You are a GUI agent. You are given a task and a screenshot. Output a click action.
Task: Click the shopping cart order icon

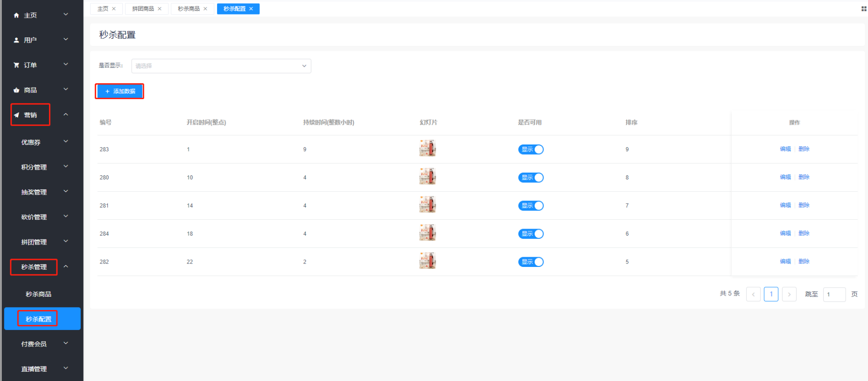coord(16,65)
